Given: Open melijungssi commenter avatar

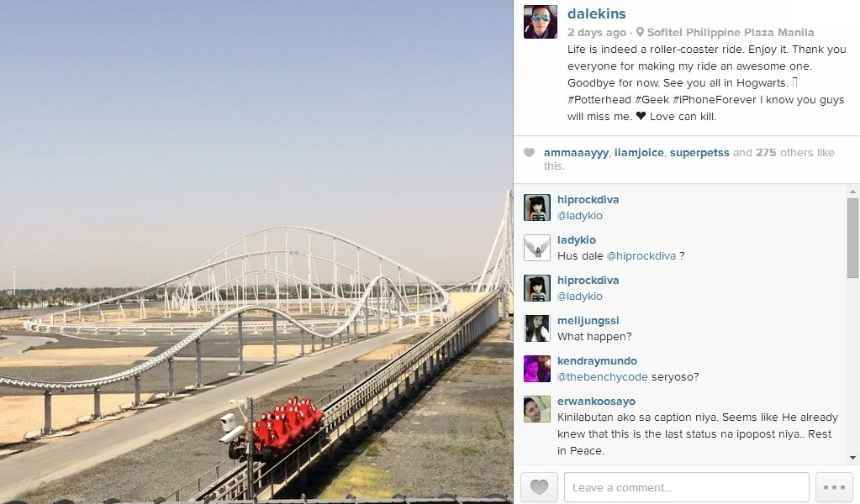Looking at the screenshot, I should [x=537, y=328].
